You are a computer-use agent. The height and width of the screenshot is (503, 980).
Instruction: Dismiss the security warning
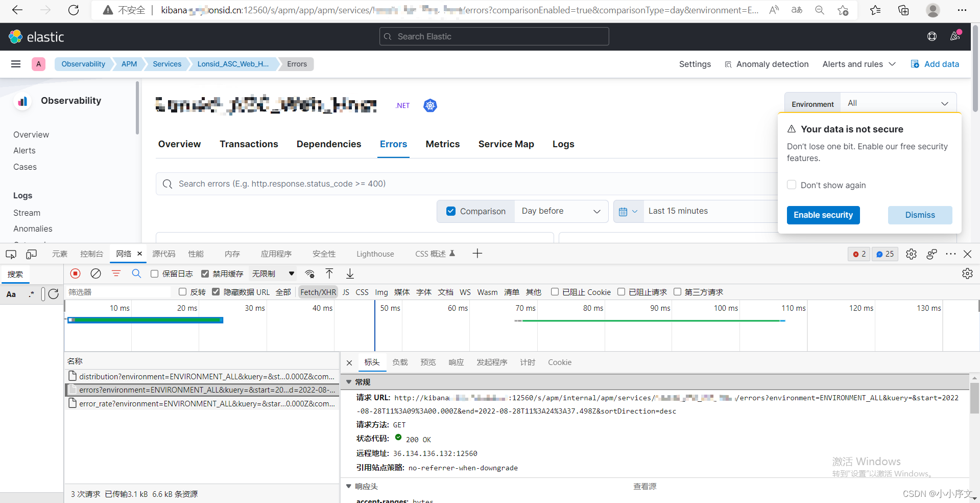[920, 215]
